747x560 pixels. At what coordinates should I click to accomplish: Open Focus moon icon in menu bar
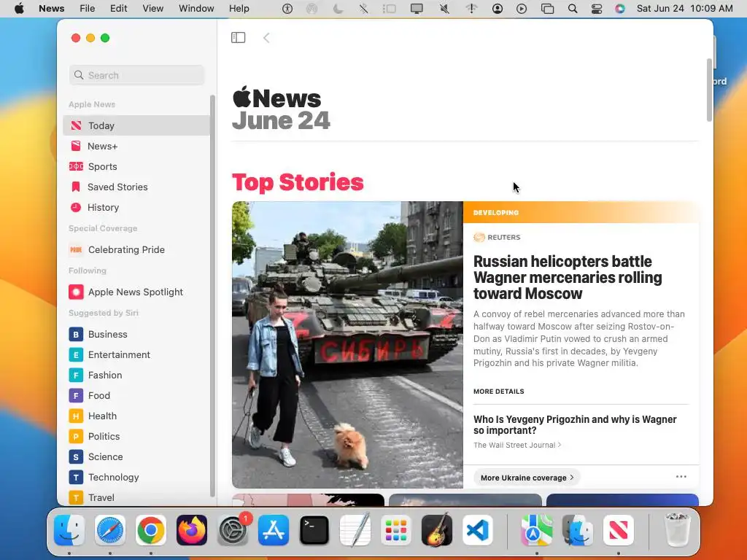tap(338, 9)
